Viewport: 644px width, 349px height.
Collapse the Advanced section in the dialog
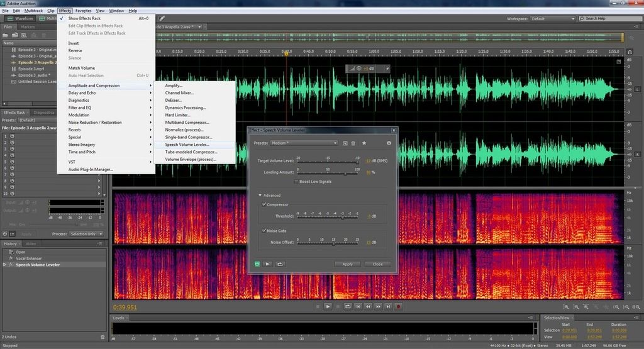click(x=260, y=196)
